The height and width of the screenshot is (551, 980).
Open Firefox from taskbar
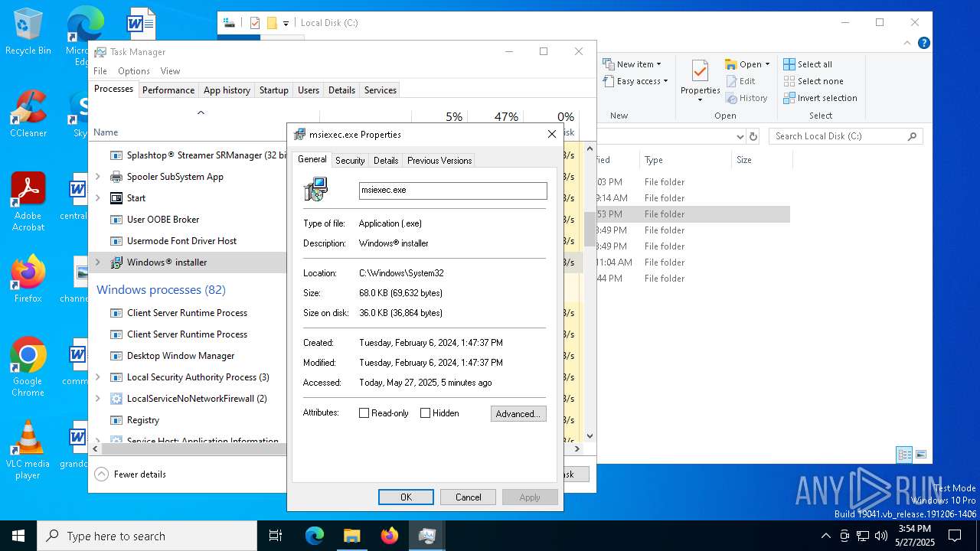tap(390, 536)
